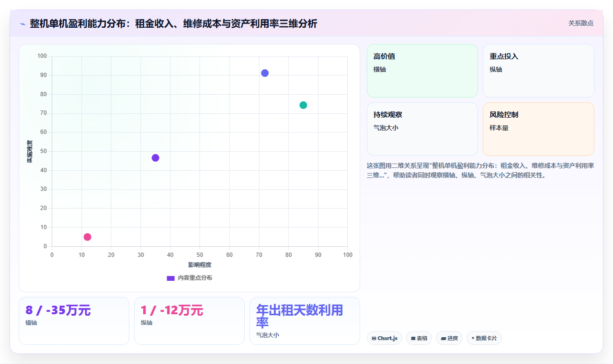
Task: Click the 8 / -35万元 stat card
Action: tap(74, 321)
